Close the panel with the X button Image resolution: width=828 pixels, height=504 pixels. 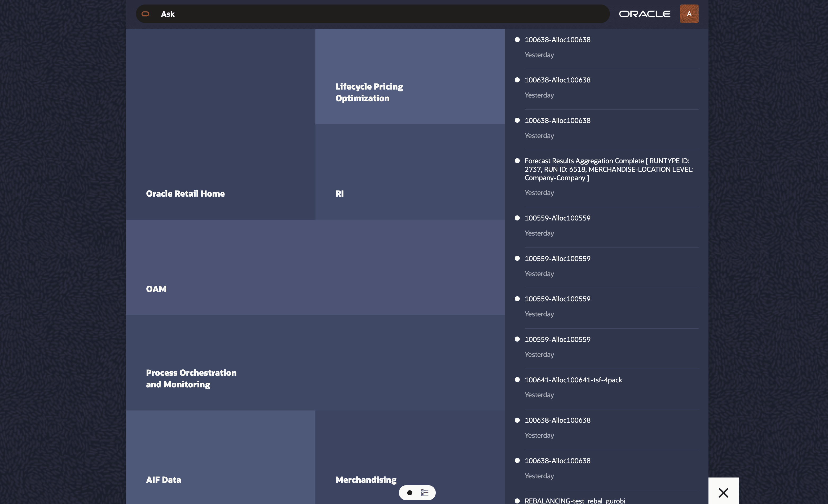tap(724, 493)
